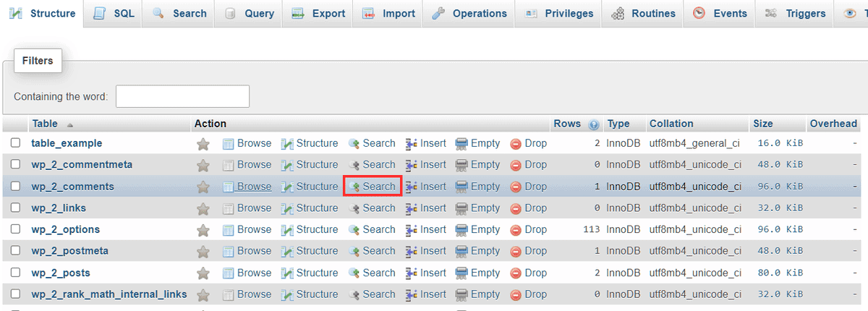Screen dimensions: 868x311
Task: Click the favorite star for wp_2_rank_math_internal_links
Action: point(203,295)
